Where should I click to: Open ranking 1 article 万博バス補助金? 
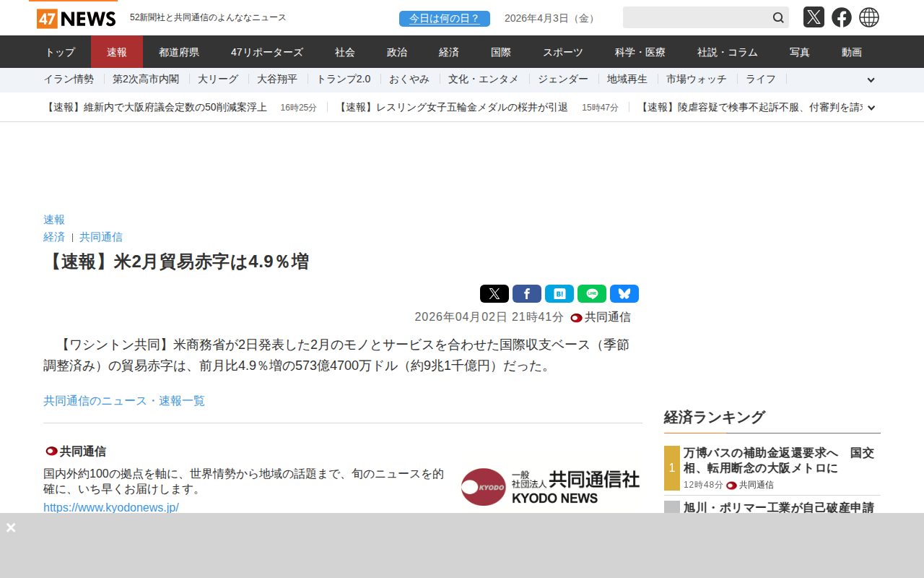[779, 460]
